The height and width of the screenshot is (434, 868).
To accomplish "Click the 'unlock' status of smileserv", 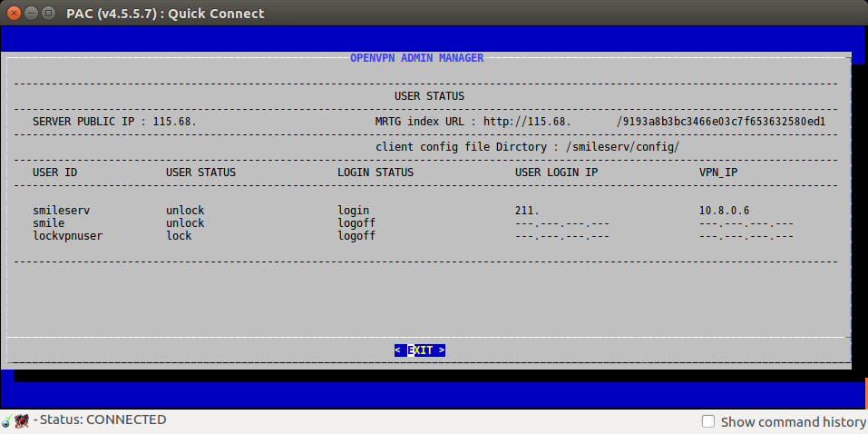I will tap(185, 211).
